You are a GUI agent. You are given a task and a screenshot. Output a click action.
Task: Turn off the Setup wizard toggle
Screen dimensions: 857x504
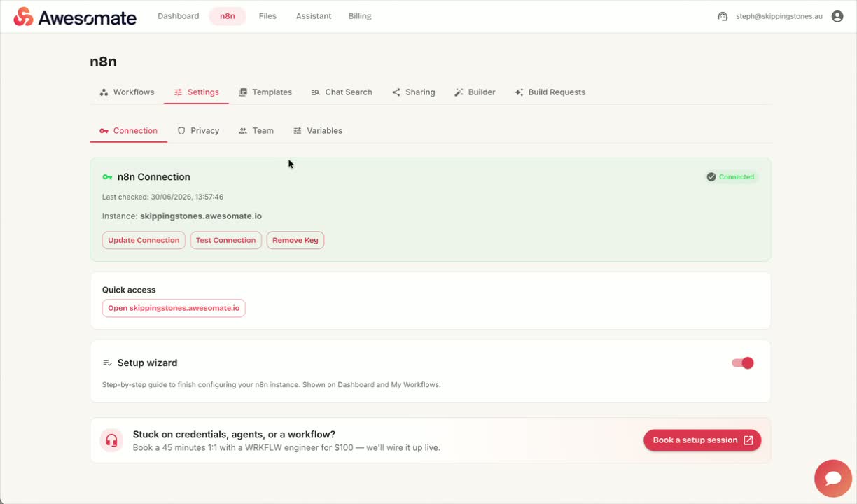[742, 363]
